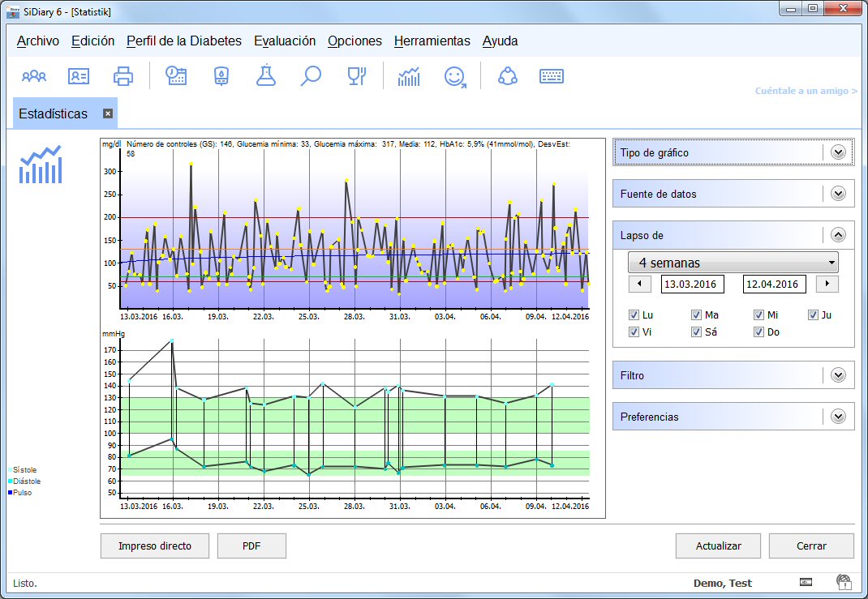
Task: Click the magnifying glass search icon
Action: click(311, 76)
